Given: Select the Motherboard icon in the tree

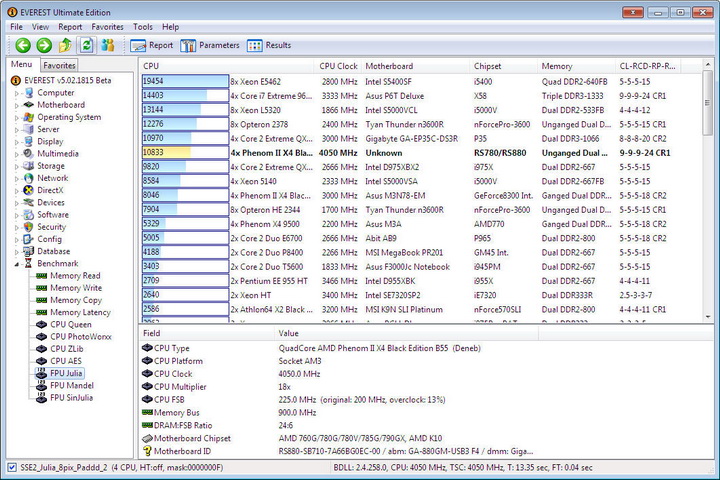Looking at the screenshot, I should [x=29, y=105].
